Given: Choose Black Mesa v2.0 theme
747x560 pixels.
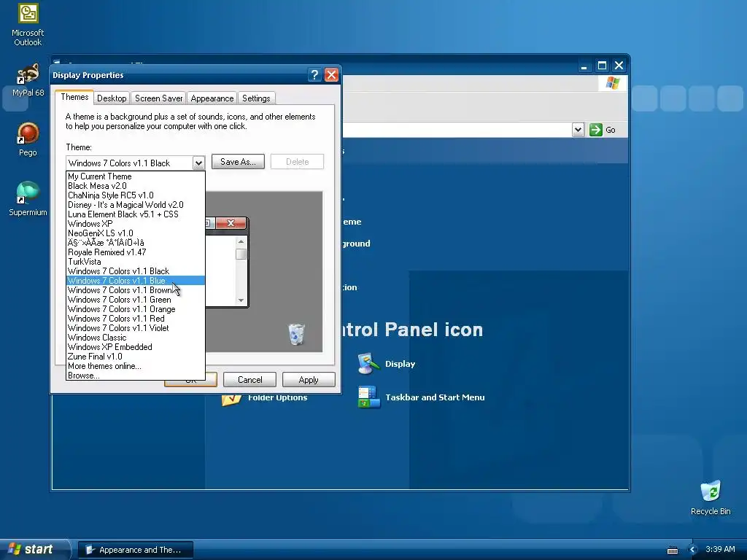Looking at the screenshot, I should (x=136, y=186).
